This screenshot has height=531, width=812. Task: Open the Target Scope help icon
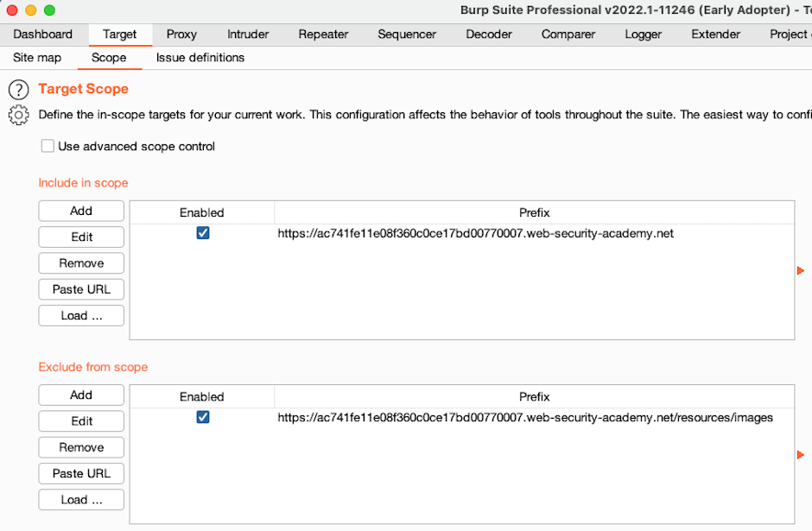click(x=19, y=90)
